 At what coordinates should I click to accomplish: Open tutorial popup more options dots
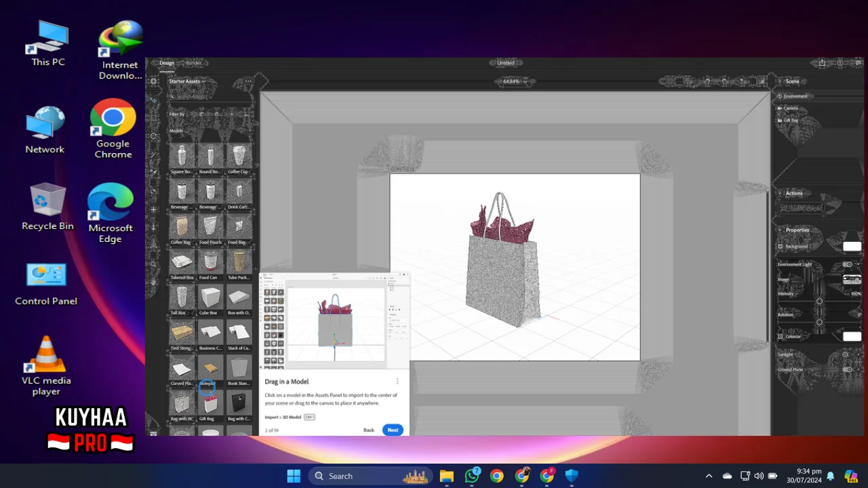(397, 382)
